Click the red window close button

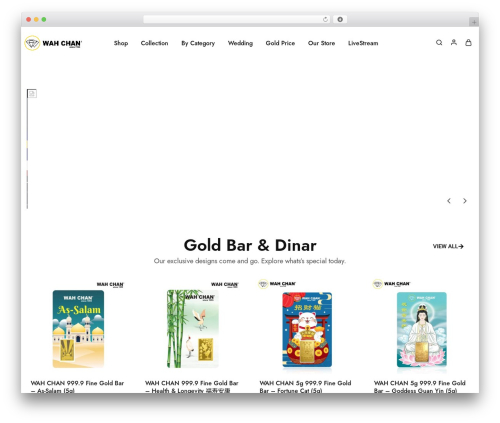[29, 20]
